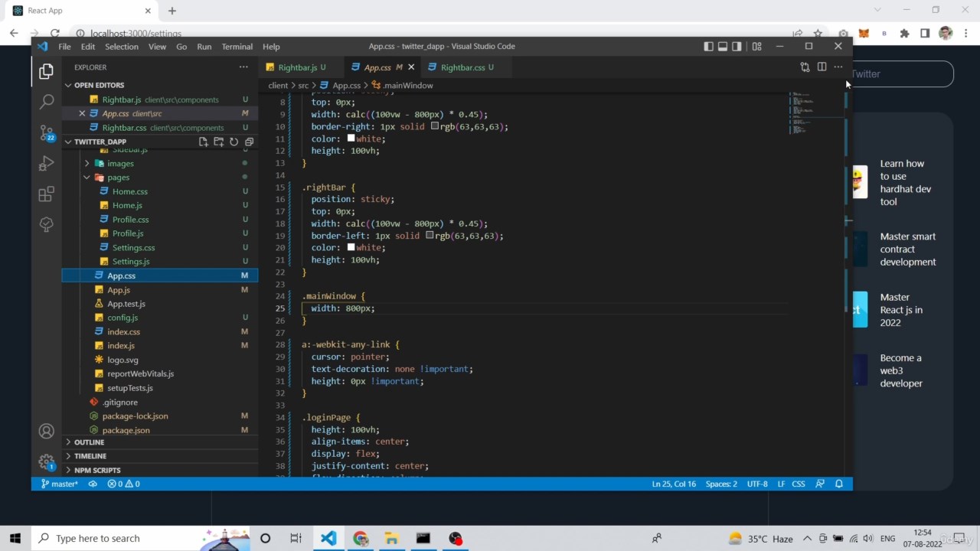Expand the OUTLINE section
Viewport: 980px width, 551px height.
(x=89, y=442)
